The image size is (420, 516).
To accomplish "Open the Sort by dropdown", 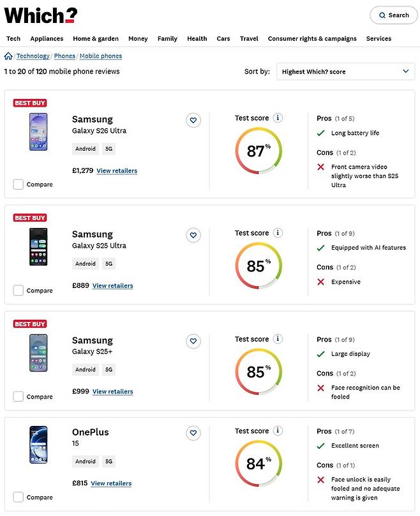I will [x=345, y=72].
